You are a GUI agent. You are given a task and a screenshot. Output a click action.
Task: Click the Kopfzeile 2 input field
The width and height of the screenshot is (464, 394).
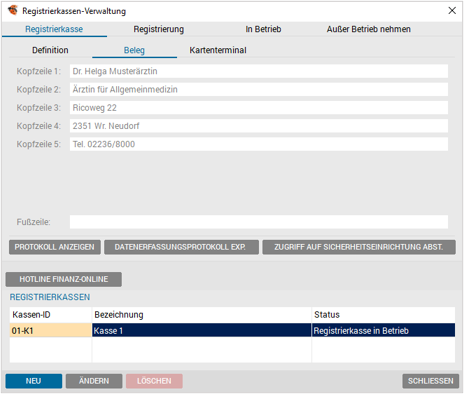coord(259,90)
